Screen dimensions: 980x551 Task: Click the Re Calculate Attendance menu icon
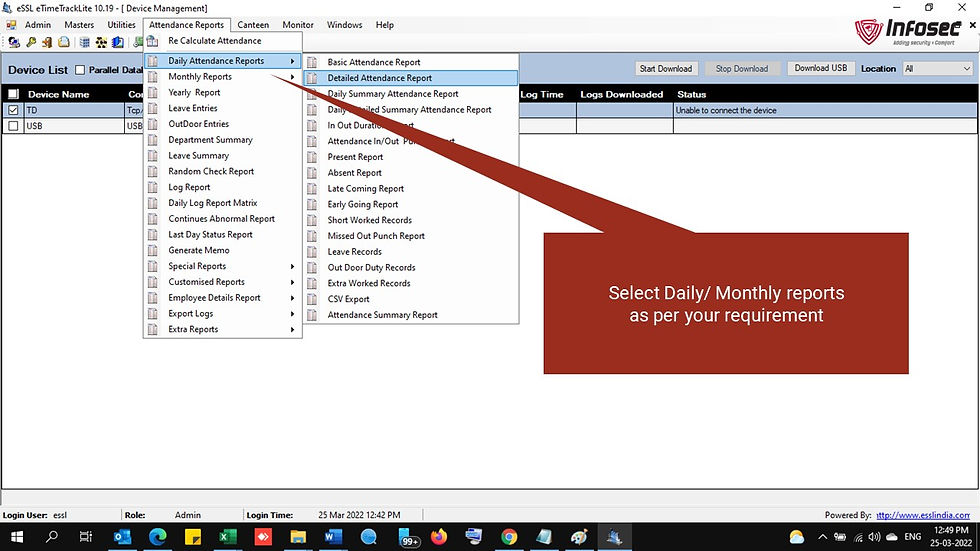(x=152, y=41)
